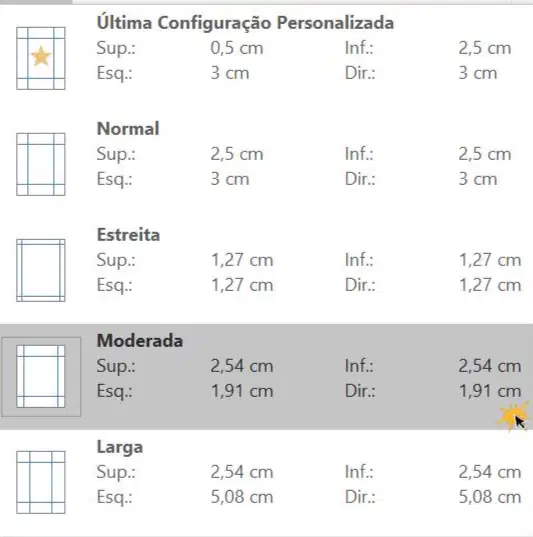This screenshot has width=533, height=537.
Task: Click the 2,5 cm Inf. value in custom preset
Action: [485, 48]
